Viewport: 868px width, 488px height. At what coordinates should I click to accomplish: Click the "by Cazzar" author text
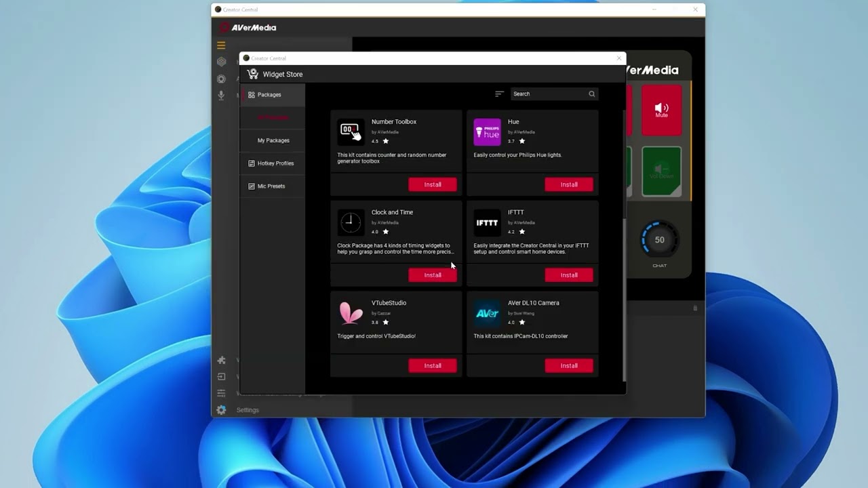pos(381,313)
